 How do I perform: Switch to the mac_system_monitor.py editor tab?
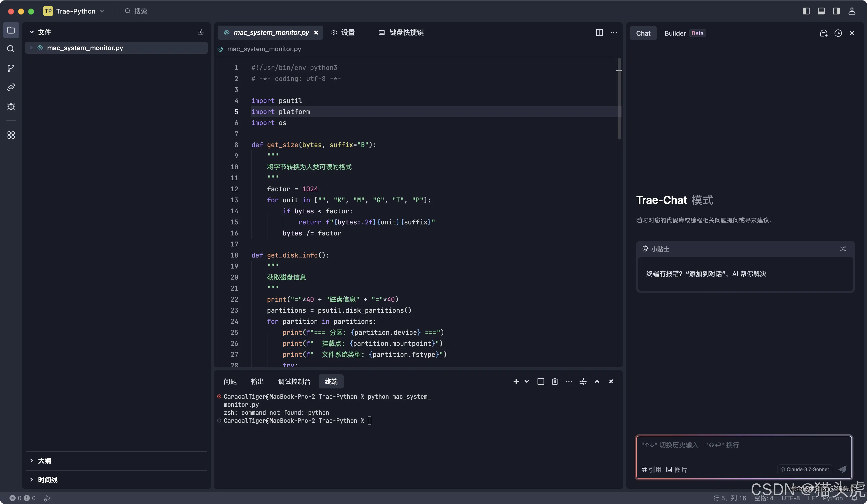pos(270,33)
